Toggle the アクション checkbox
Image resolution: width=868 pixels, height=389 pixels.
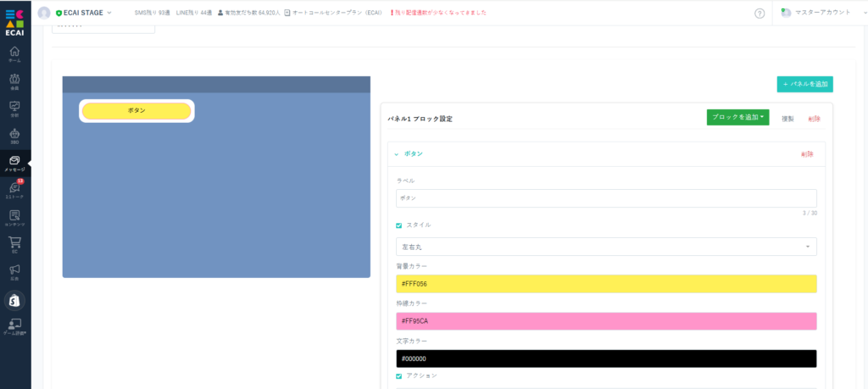click(399, 375)
